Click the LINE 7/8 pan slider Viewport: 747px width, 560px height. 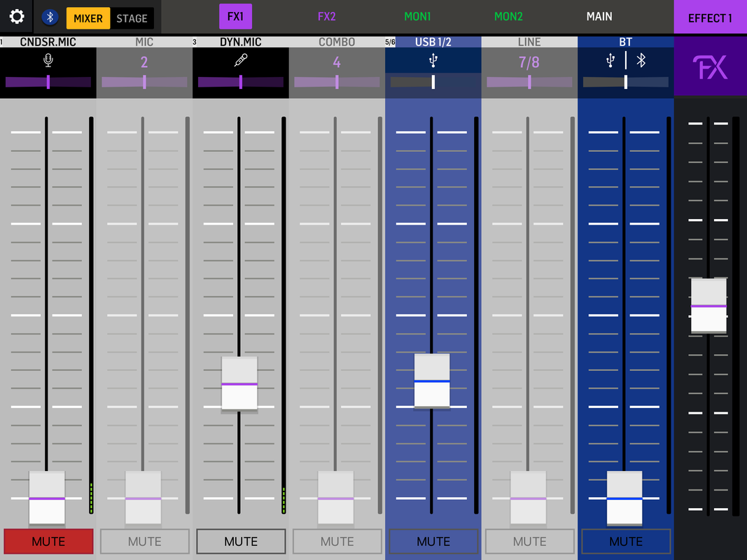click(529, 82)
